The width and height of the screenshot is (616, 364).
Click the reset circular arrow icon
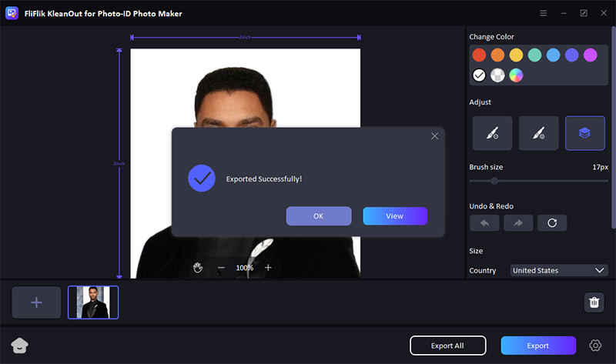coord(552,223)
